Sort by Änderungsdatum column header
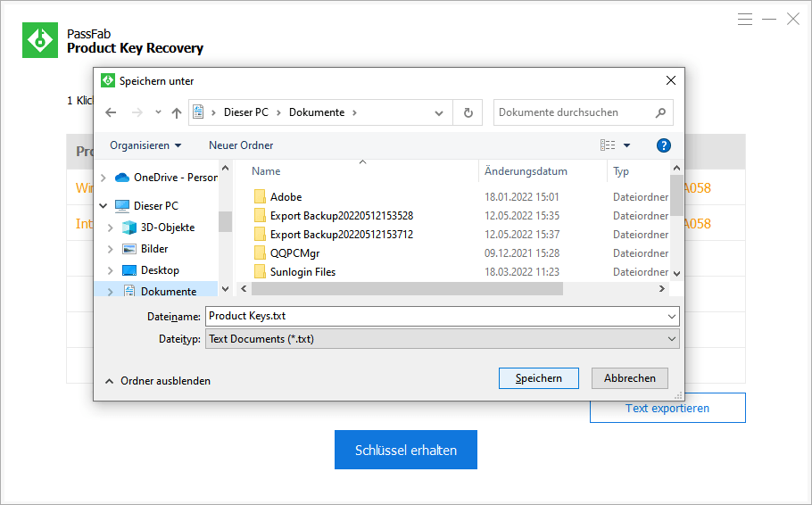The width and height of the screenshot is (812, 505). [x=526, y=171]
